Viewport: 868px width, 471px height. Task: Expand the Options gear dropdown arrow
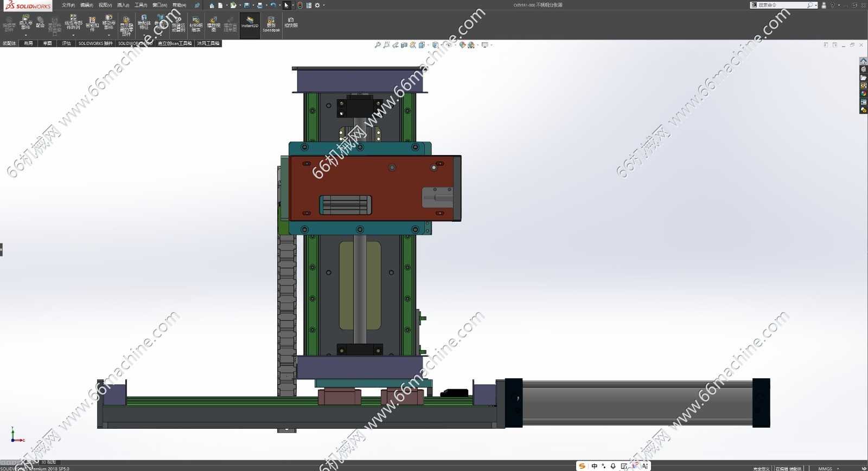pos(324,5)
